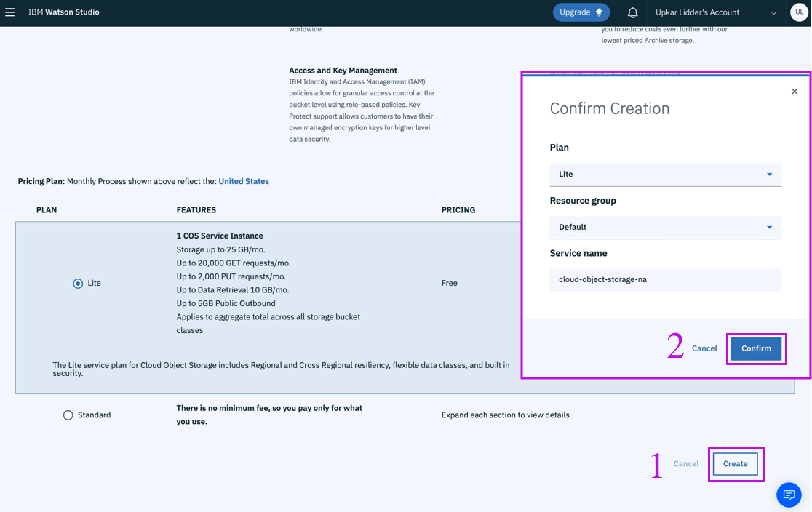Open the hamburger navigation menu
812x512 pixels.
coord(10,12)
